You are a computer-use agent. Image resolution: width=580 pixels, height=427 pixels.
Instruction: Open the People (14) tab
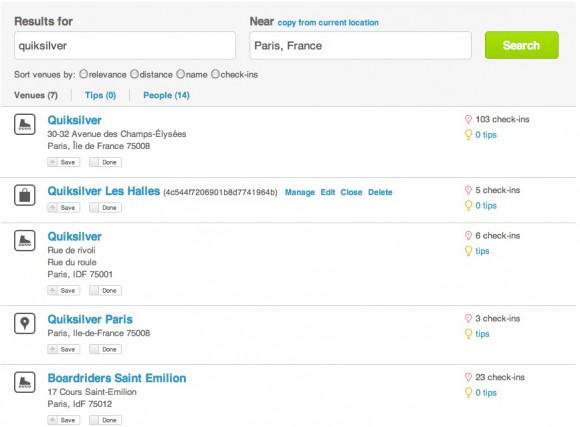(166, 95)
